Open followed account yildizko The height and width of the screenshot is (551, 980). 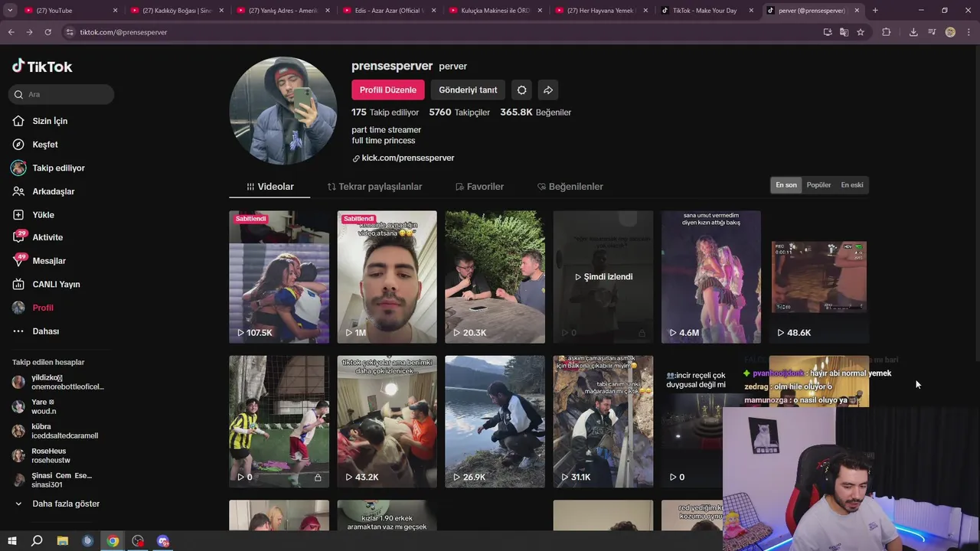click(58, 382)
